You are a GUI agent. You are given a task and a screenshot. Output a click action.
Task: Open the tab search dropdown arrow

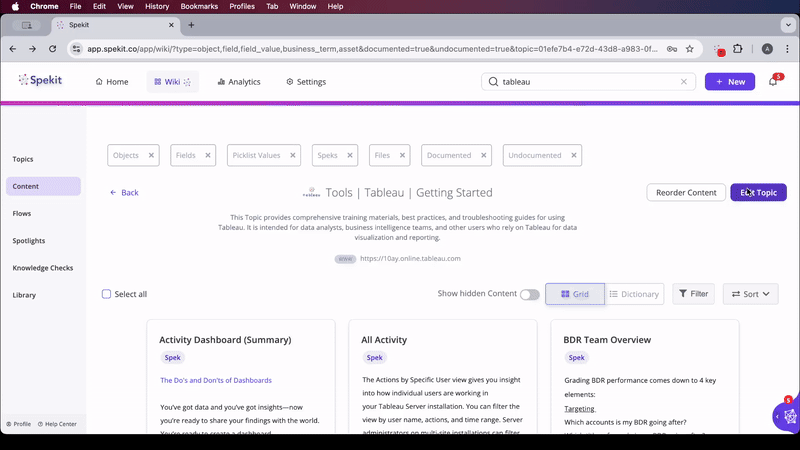pos(788,24)
